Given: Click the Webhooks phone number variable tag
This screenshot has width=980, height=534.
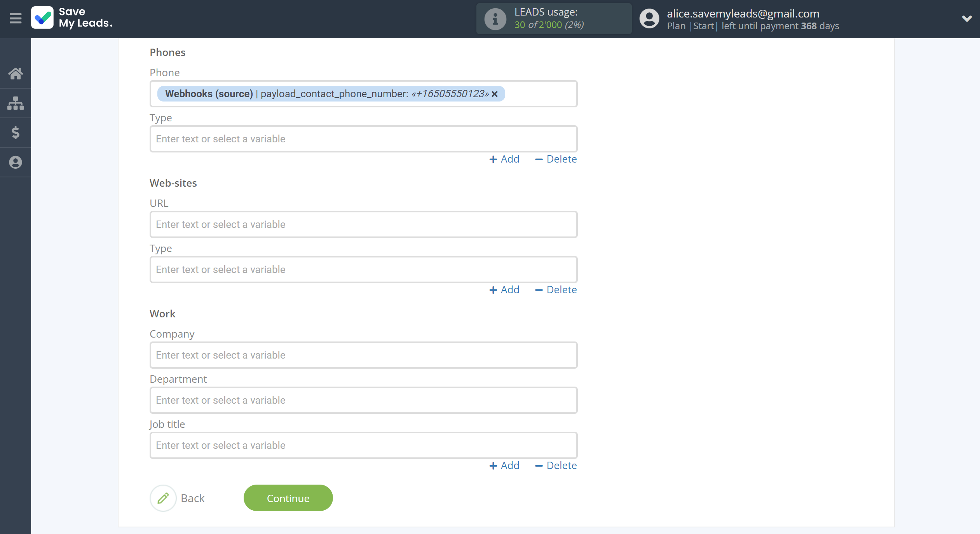Looking at the screenshot, I should point(331,94).
